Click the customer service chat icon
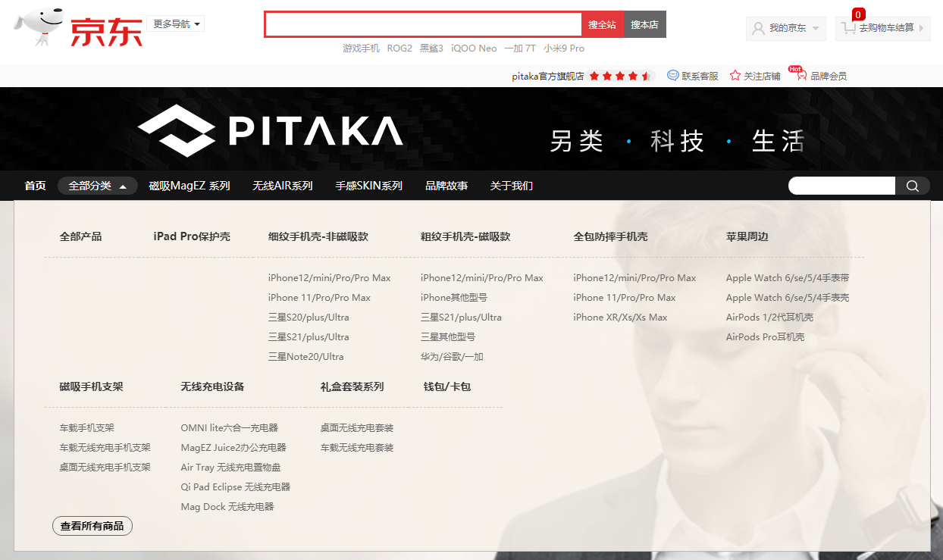 tap(672, 76)
